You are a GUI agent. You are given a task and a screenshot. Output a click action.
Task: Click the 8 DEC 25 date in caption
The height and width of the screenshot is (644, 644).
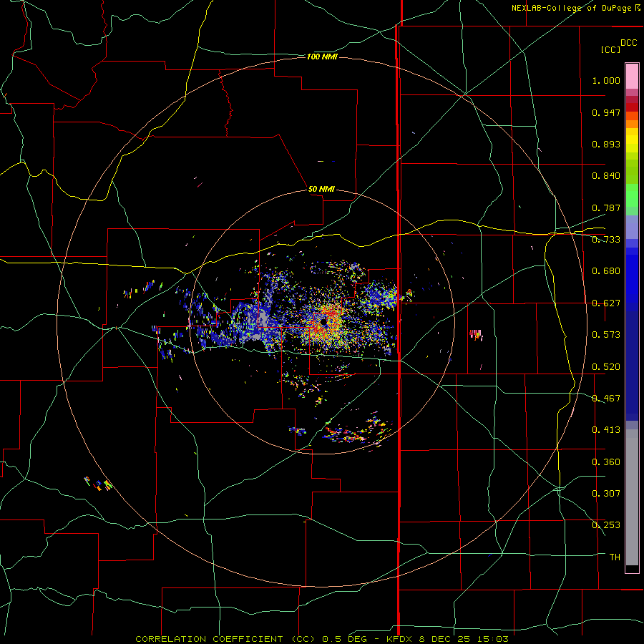[x=445, y=639]
